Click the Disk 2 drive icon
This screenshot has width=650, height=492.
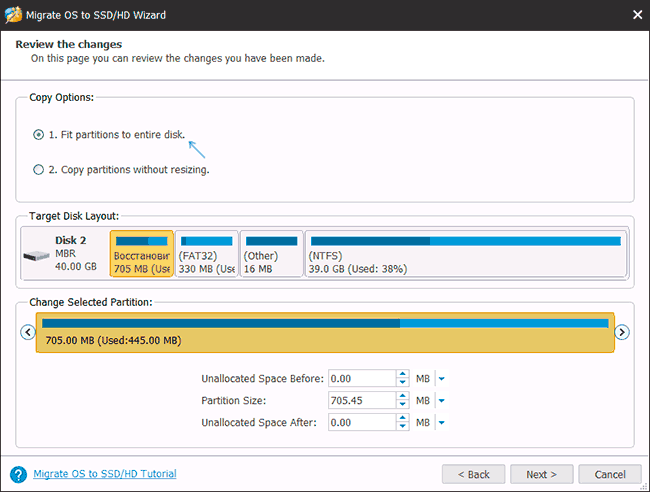click(37, 255)
